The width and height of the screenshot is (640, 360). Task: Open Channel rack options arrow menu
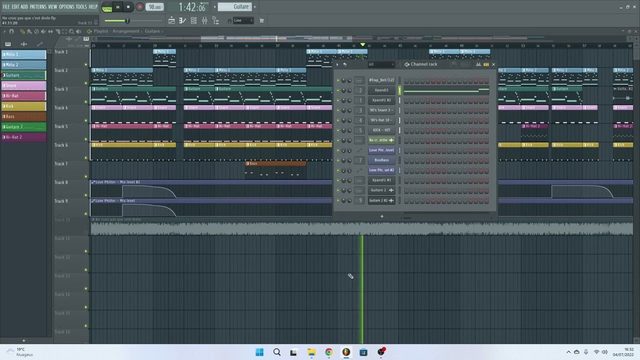pos(337,64)
